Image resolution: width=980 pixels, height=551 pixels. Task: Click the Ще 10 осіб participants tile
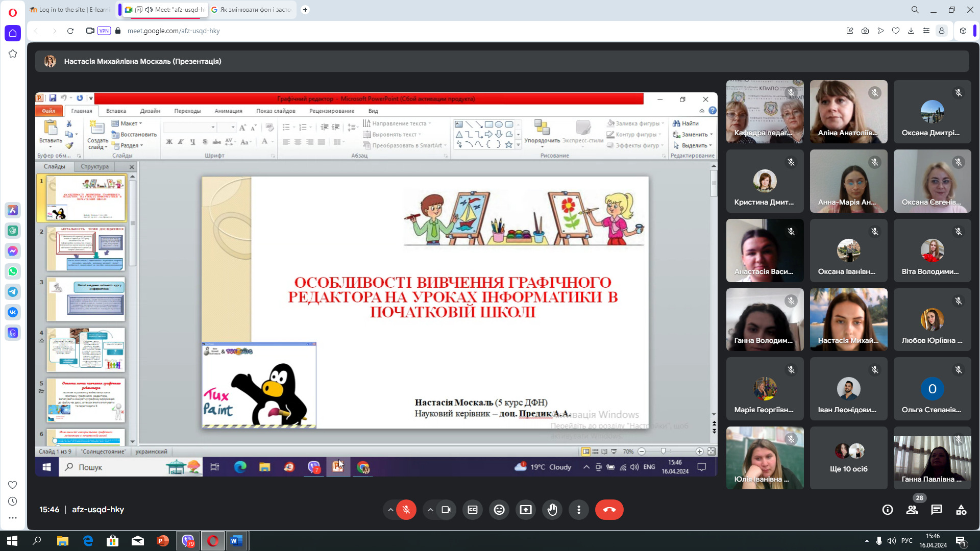848,458
